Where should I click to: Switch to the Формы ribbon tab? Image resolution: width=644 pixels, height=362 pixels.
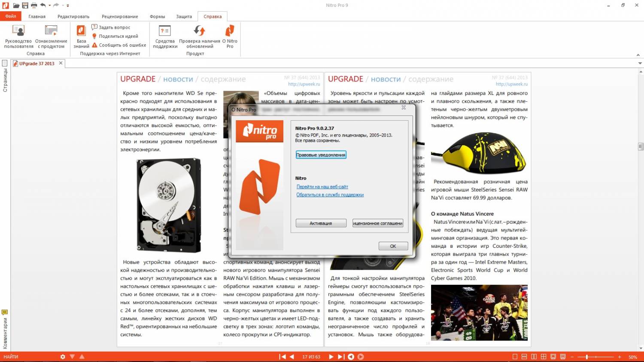(157, 16)
